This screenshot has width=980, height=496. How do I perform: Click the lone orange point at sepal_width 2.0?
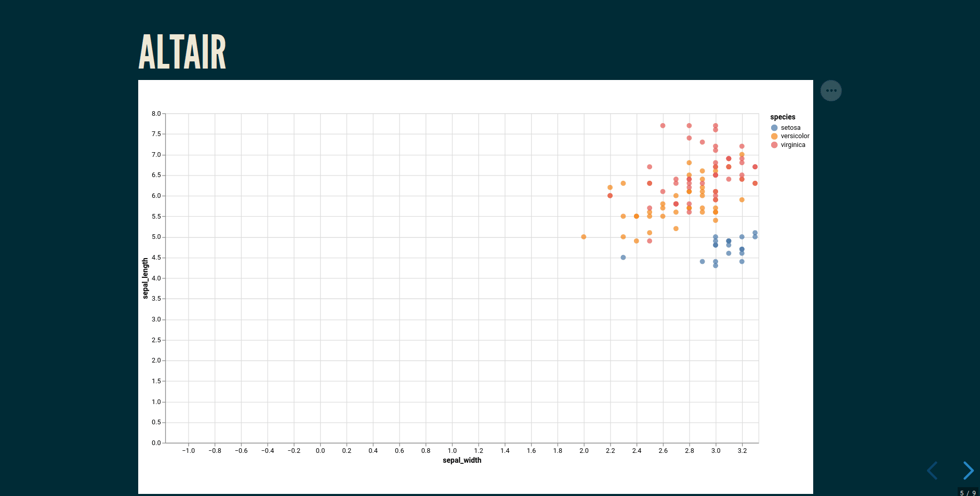(x=584, y=237)
